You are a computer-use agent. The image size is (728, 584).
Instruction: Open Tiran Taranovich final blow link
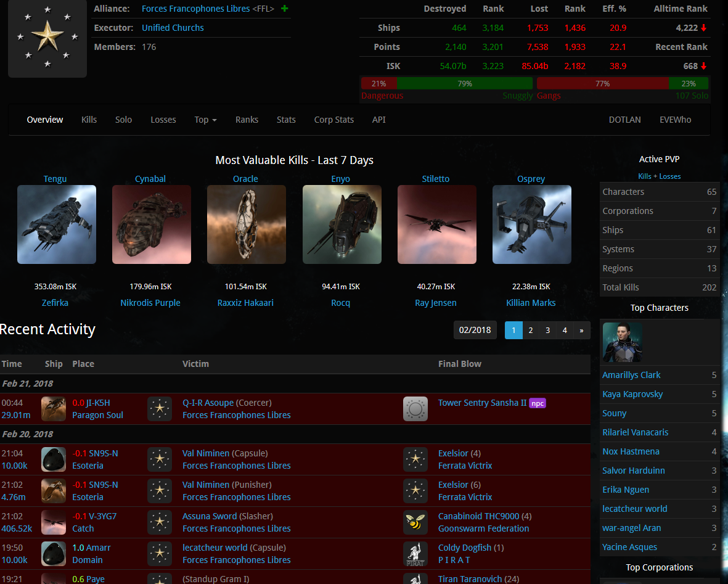[470, 579]
